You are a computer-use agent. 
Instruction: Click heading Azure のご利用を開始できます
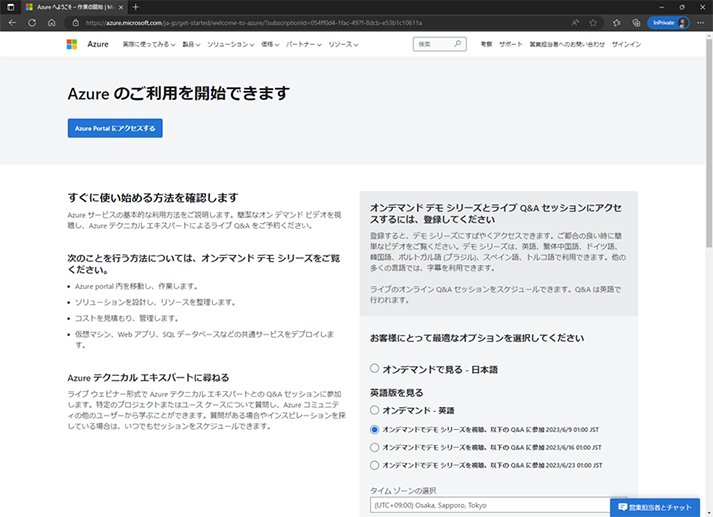(x=179, y=93)
